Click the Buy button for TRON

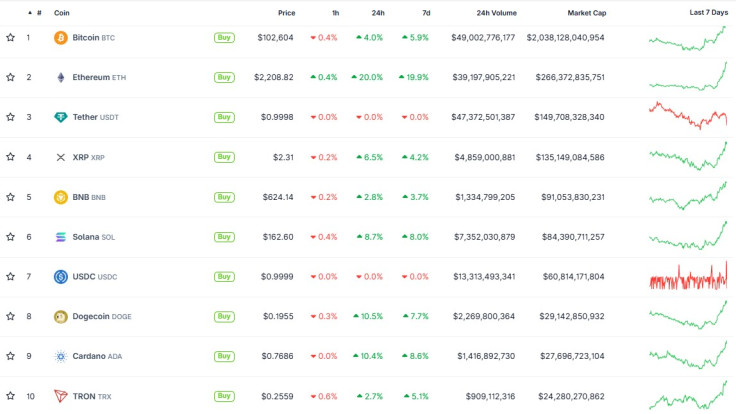click(224, 396)
